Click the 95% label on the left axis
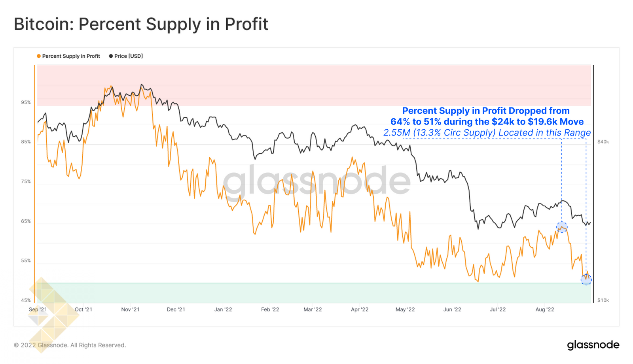 (26, 102)
